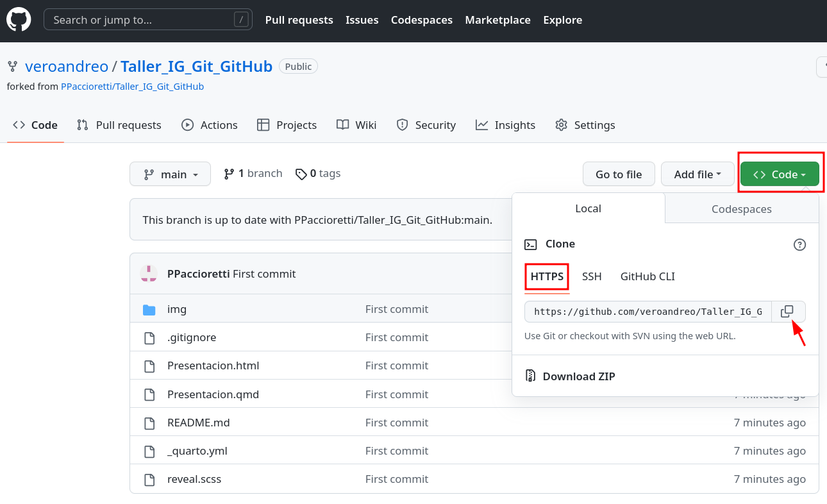Copy the HTTPS clone URL to clipboard
Screen dimensions: 827x504
[787, 312]
